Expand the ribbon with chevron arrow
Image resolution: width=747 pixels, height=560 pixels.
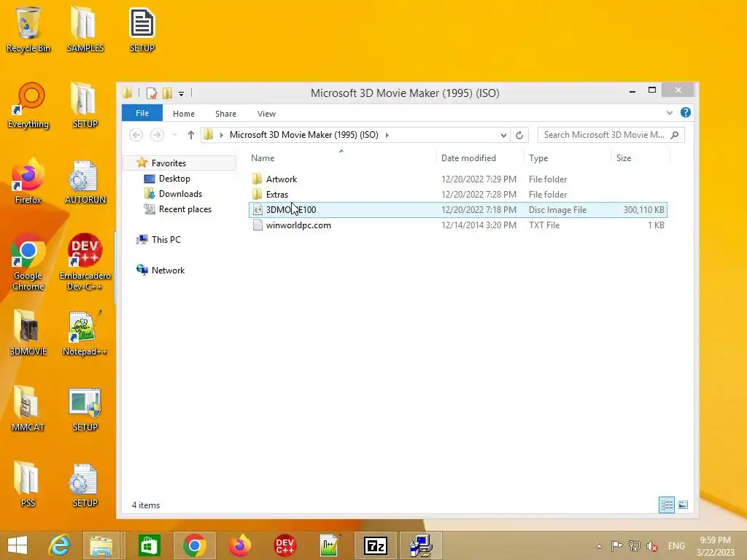(x=670, y=113)
